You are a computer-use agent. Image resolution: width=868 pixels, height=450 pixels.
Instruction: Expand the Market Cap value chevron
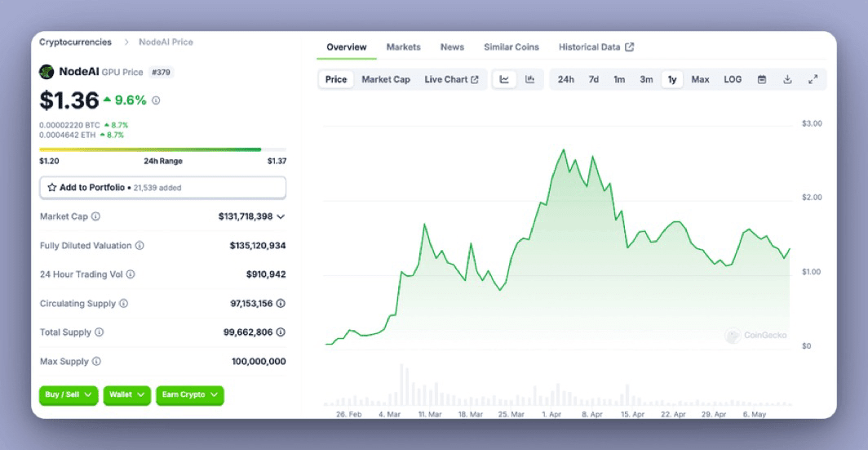[281, 216]
